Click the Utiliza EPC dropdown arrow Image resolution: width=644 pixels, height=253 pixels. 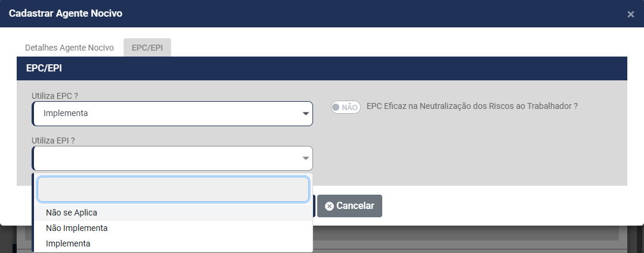[x=306, y=113]
